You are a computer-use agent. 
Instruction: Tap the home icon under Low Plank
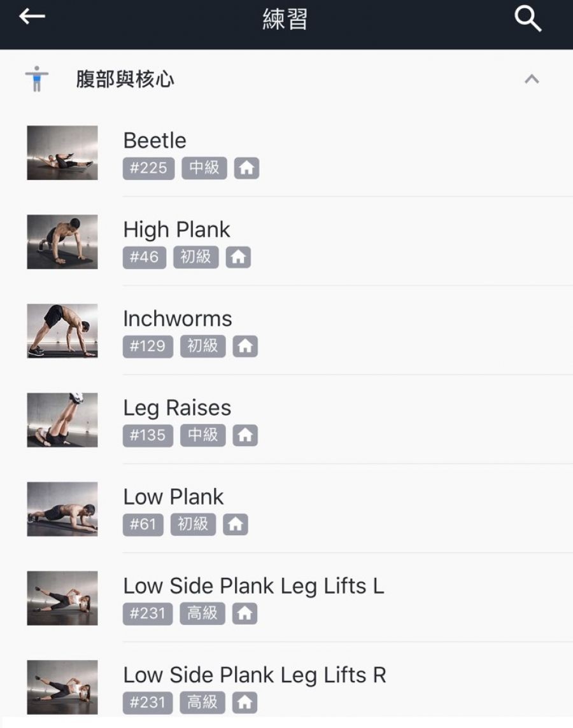tap(236, 524)
